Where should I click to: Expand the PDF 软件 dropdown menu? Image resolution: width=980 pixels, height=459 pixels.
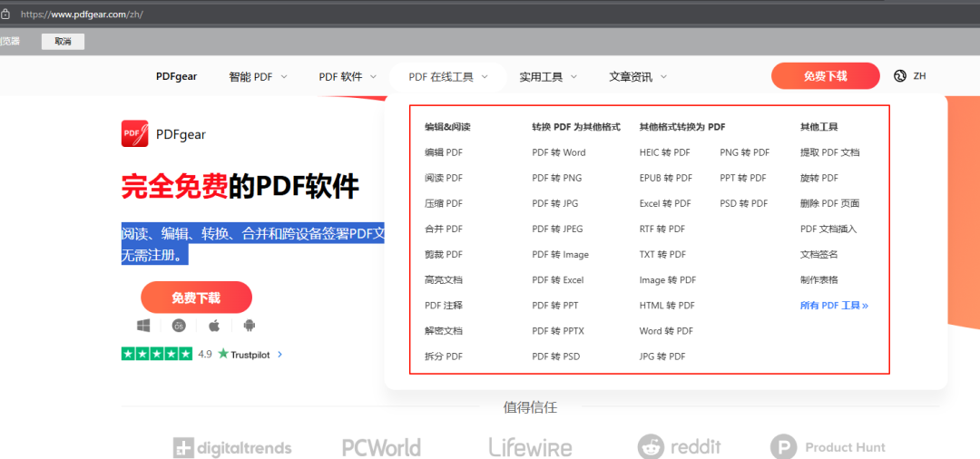click(347, 77)
